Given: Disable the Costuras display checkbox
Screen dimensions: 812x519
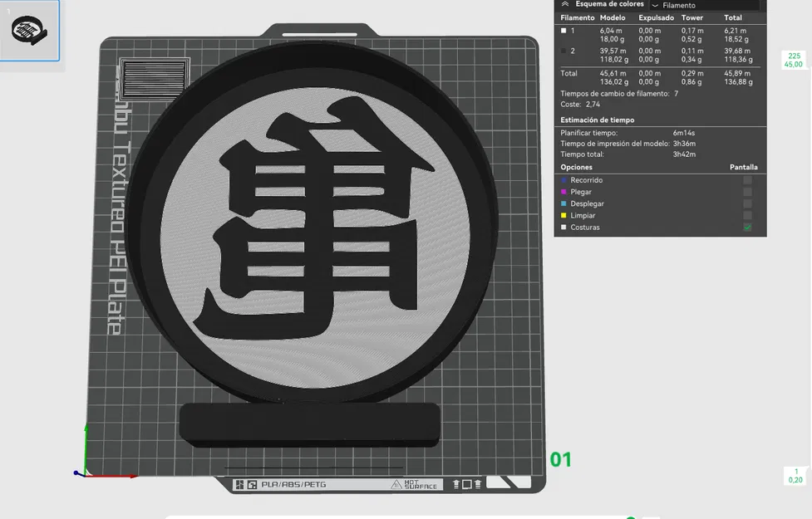Looking at the screenshot, I should point(747,228).
